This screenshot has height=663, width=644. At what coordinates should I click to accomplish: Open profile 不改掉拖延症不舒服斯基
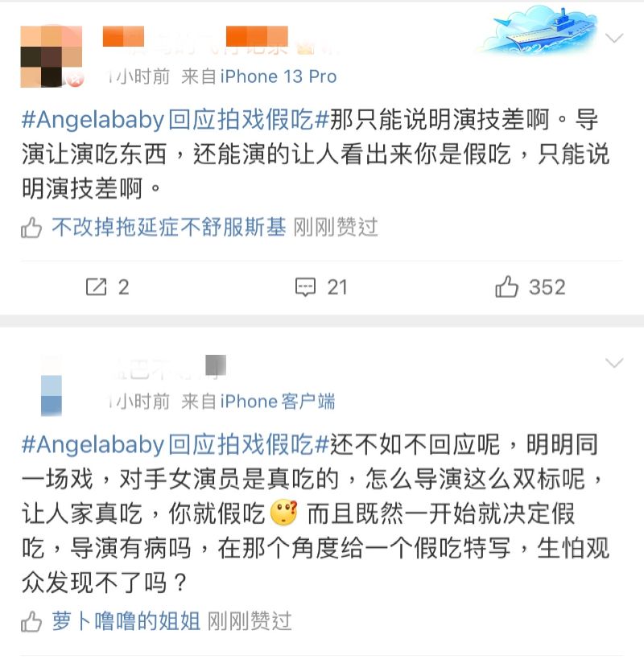point(169,227)
